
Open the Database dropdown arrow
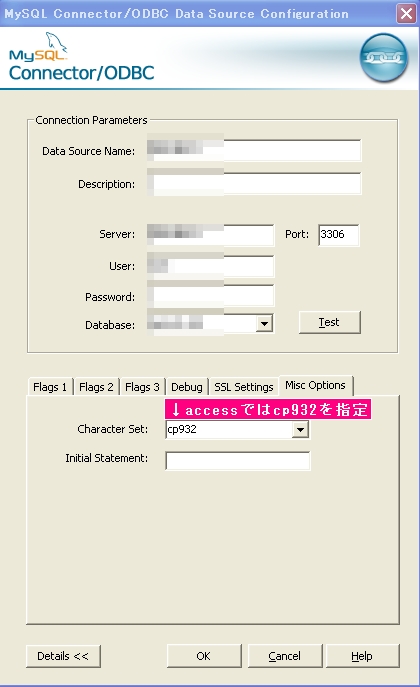(264, 324)
